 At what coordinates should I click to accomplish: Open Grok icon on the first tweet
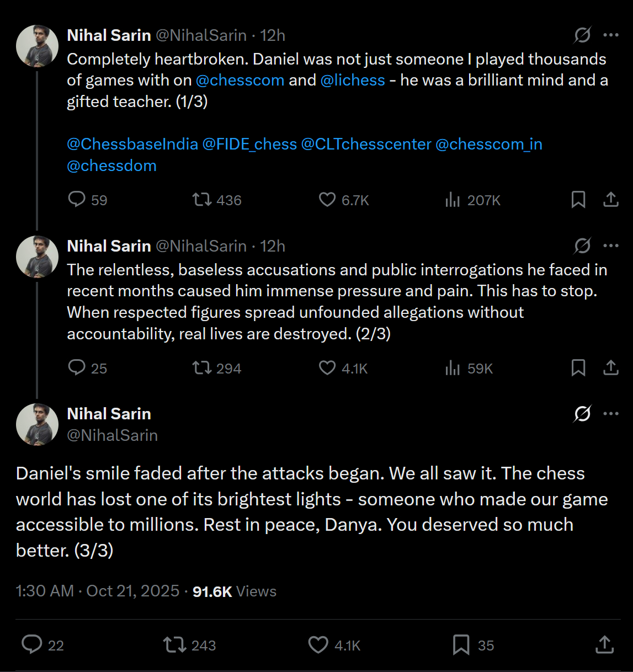pos(582,35)
